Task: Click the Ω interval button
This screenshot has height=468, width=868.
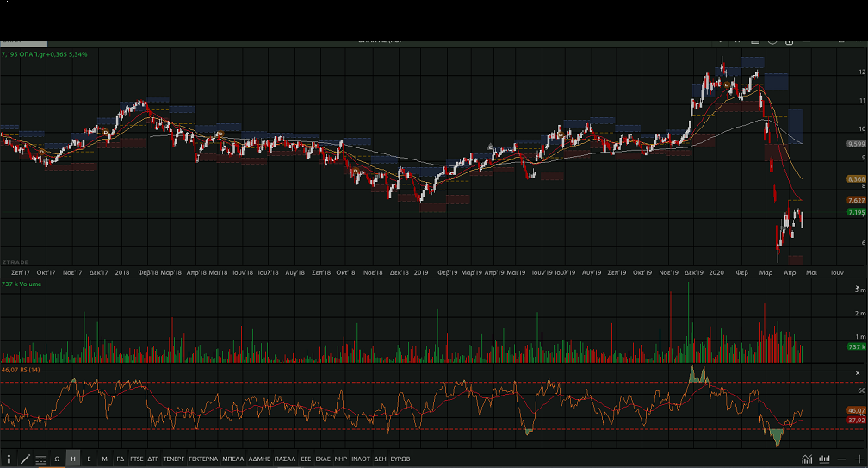Action: coord(57,459)
